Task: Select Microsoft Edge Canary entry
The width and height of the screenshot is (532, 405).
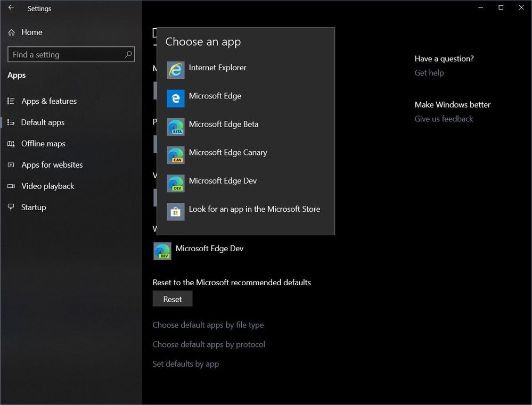Action: (245, 155)
